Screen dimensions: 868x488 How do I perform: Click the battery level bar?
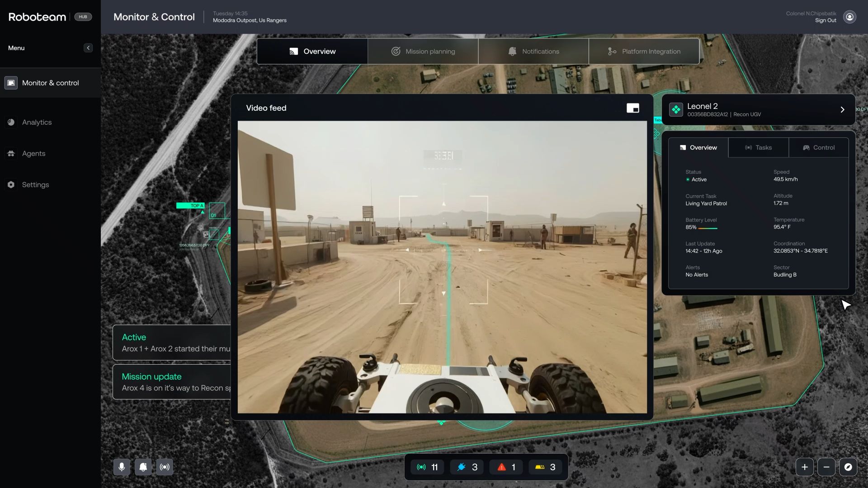click(x=708, y=228)
